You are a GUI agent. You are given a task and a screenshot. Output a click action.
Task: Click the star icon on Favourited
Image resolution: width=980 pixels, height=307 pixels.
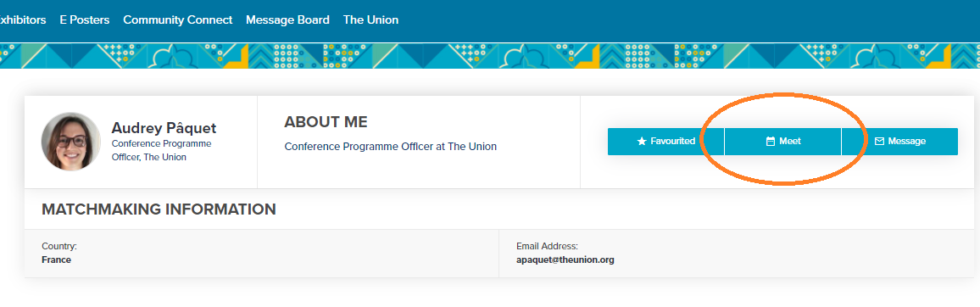[641, 142]
